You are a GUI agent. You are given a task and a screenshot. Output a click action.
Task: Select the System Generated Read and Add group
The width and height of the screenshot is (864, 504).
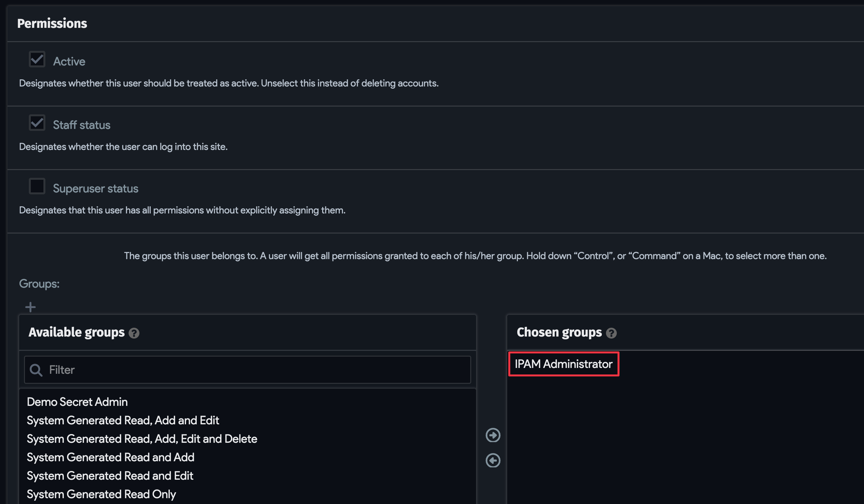111,457
